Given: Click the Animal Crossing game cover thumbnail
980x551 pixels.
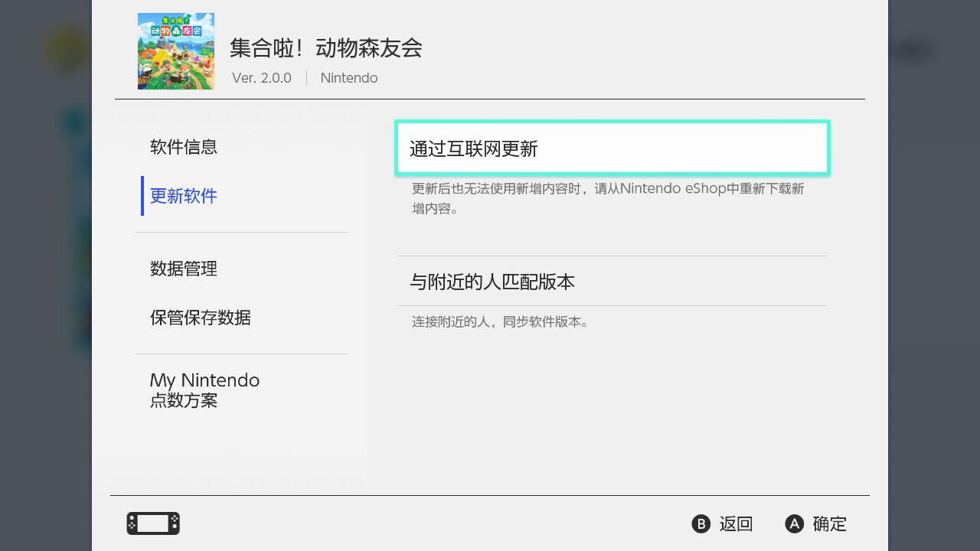Looking at the screenshot, I should (x=175, y=51).
